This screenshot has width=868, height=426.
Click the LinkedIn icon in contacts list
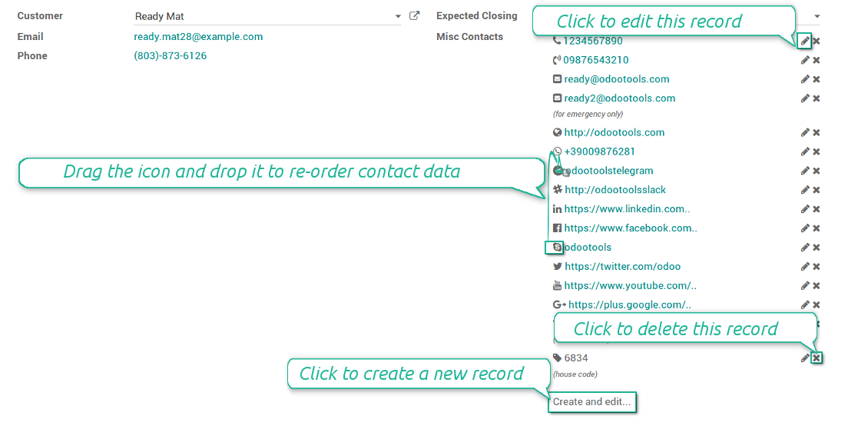point(558,209)
